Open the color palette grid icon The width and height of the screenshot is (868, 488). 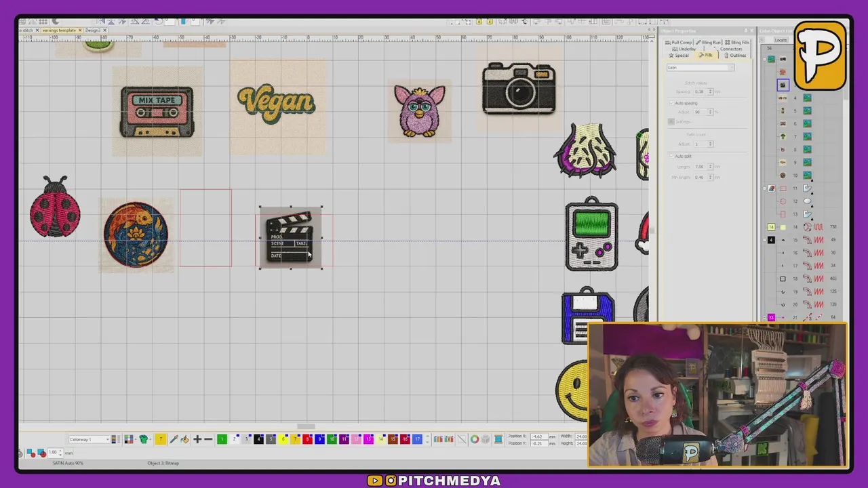129,439
